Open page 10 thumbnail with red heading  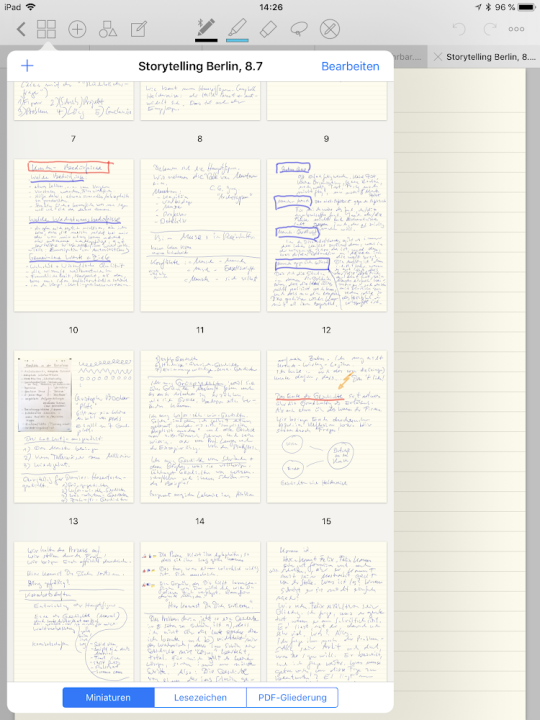[x=74, y=235]
